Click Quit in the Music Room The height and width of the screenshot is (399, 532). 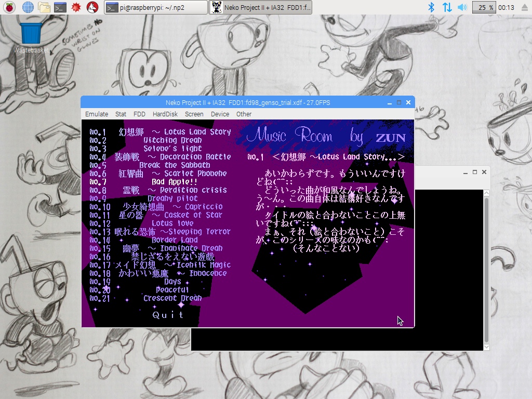pyautogui.click(x=168, y=315)
